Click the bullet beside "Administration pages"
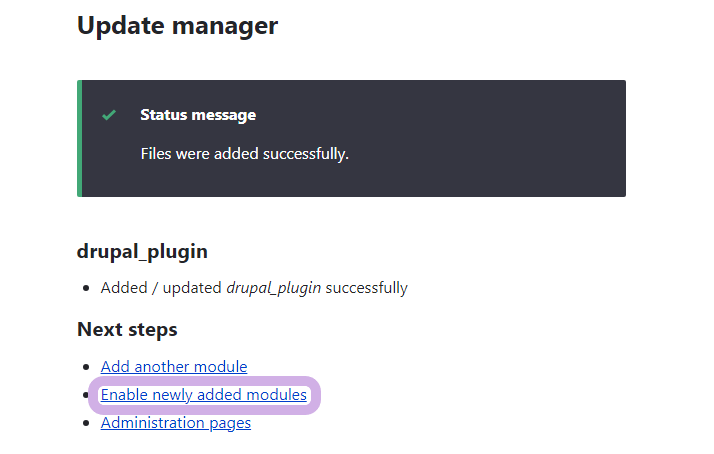Image resolution: width=714 pixels, height=454 pixels. click(x=86, y=424)
